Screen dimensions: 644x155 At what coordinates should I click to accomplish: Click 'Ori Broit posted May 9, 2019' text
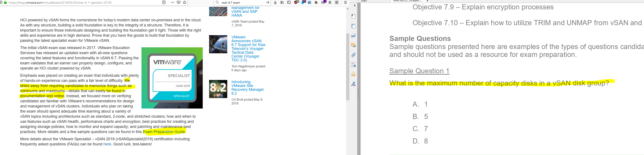point(247,101)
